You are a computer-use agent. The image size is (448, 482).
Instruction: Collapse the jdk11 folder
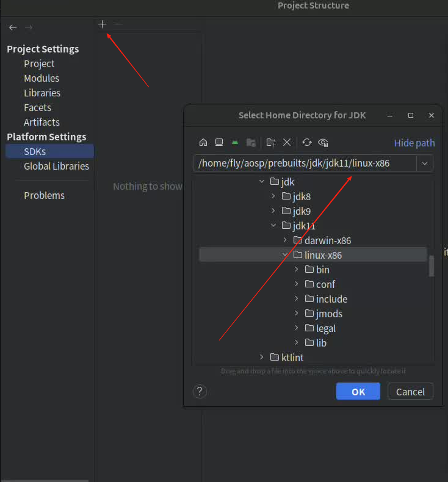(x=273, y=226)
